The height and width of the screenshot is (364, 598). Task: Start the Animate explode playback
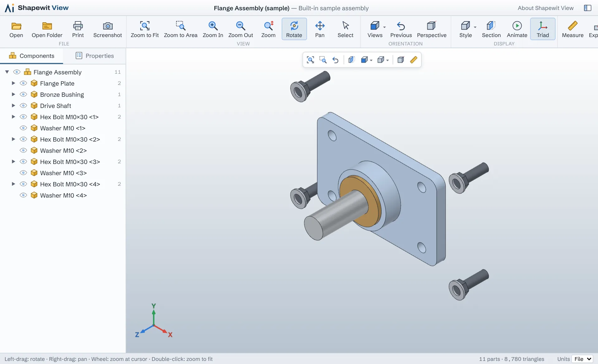(517, 29)
